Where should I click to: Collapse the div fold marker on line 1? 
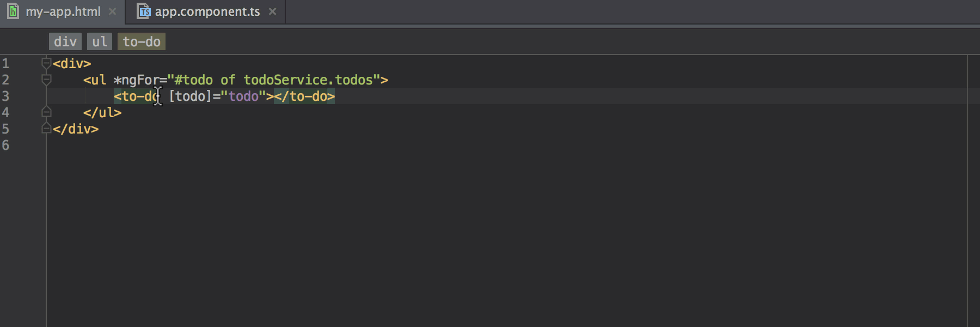(x=46, y=63)
